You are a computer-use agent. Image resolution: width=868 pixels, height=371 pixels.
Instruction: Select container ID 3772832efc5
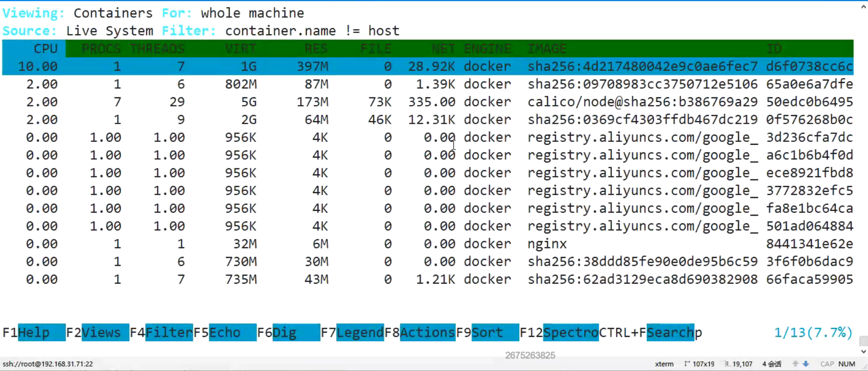coord(809,190)
